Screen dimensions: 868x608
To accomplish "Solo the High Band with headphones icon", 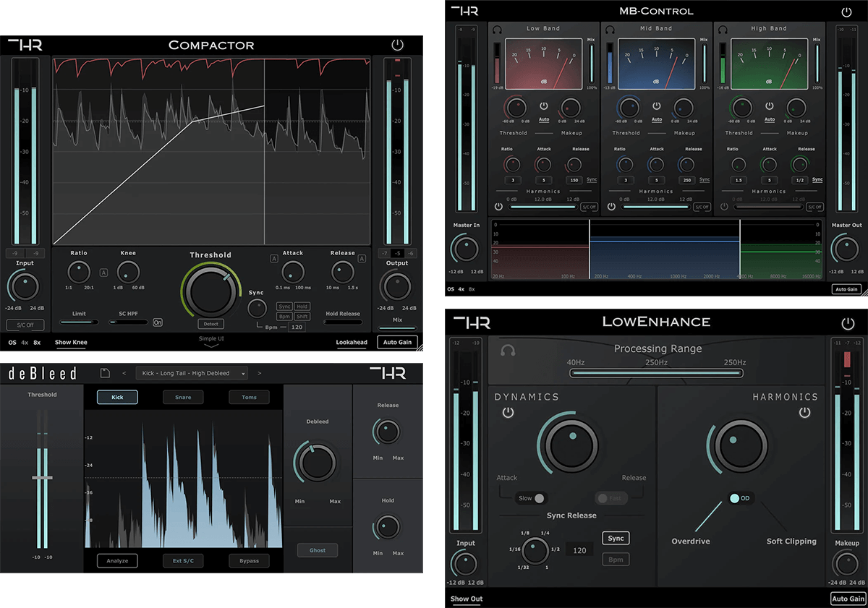I will 722,30.
